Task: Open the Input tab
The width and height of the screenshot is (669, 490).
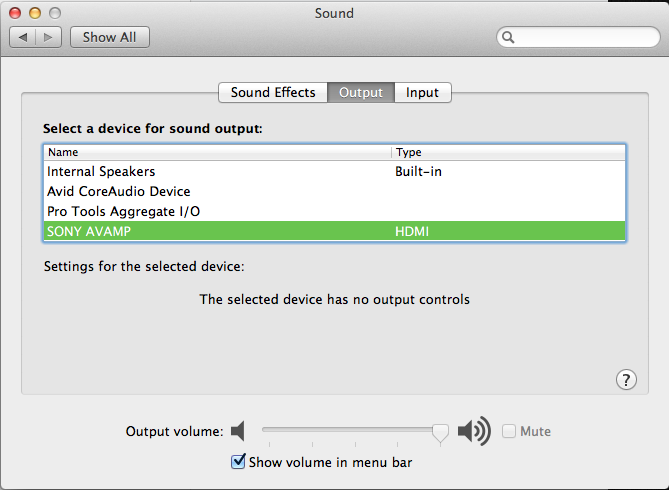Action: point(422,92)
